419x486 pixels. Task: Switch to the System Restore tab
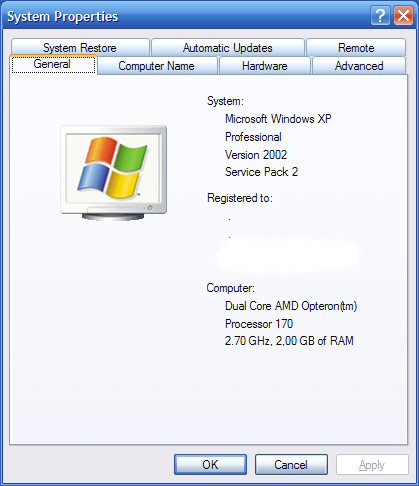click(80, 47)
